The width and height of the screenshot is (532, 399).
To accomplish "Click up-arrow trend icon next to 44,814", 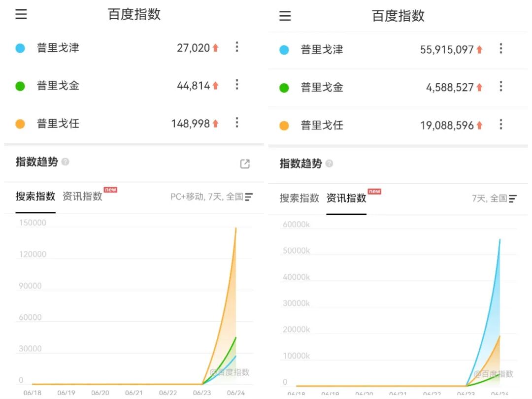I will tap(215, 86).
